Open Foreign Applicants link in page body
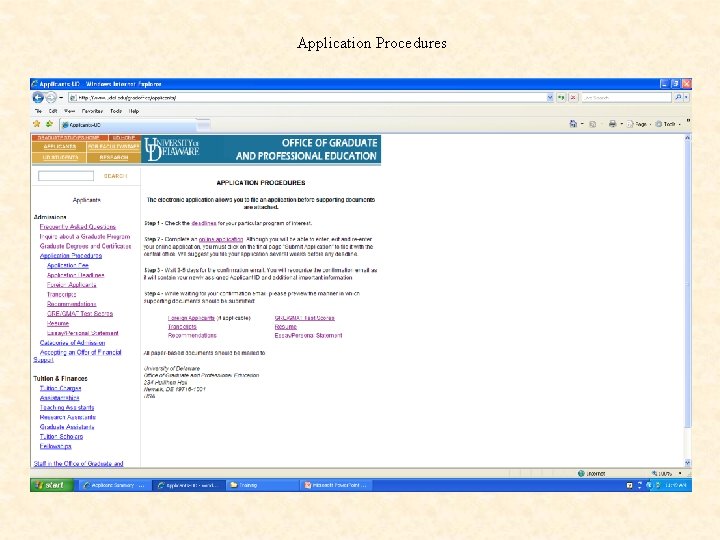 191,318
